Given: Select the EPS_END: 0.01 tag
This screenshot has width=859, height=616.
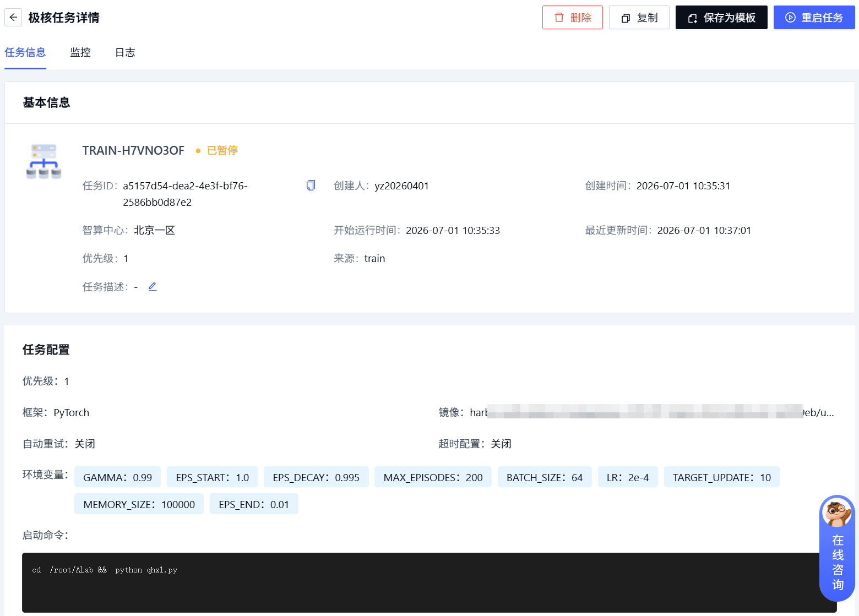Looking at the screenshot, I should [254, 504].
